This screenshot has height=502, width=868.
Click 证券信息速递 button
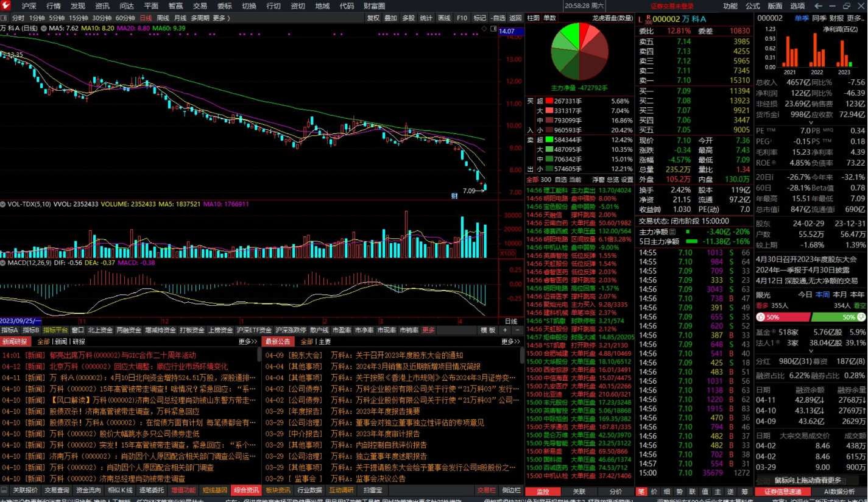click(x=783, y=491)
